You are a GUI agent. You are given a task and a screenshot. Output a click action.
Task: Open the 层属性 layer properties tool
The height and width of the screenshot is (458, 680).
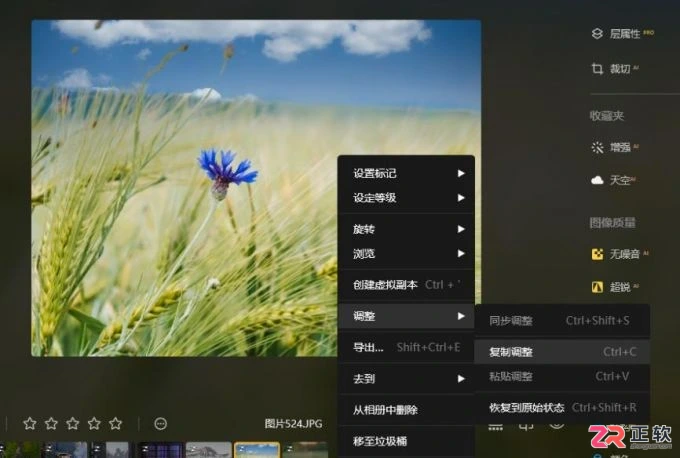623,34
